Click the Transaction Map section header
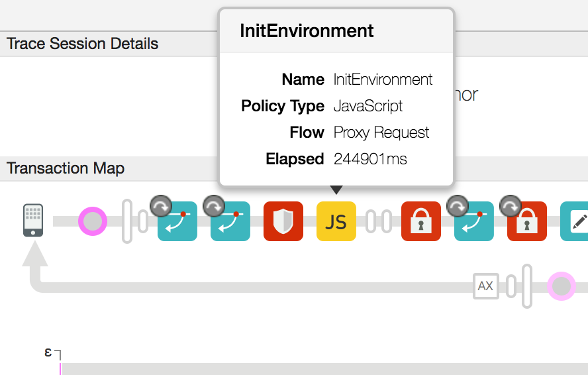Viewport: 588px width, 375px height. [x=66, y=168]
